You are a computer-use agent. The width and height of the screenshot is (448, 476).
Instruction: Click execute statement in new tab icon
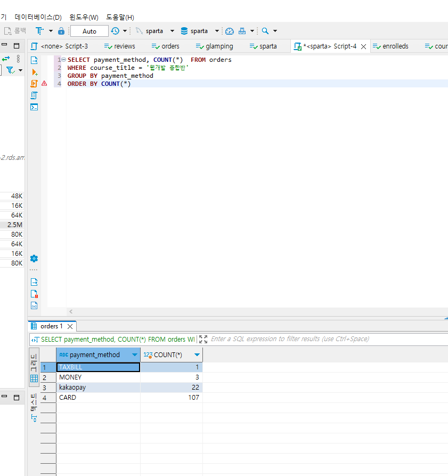tap(34, 72)
